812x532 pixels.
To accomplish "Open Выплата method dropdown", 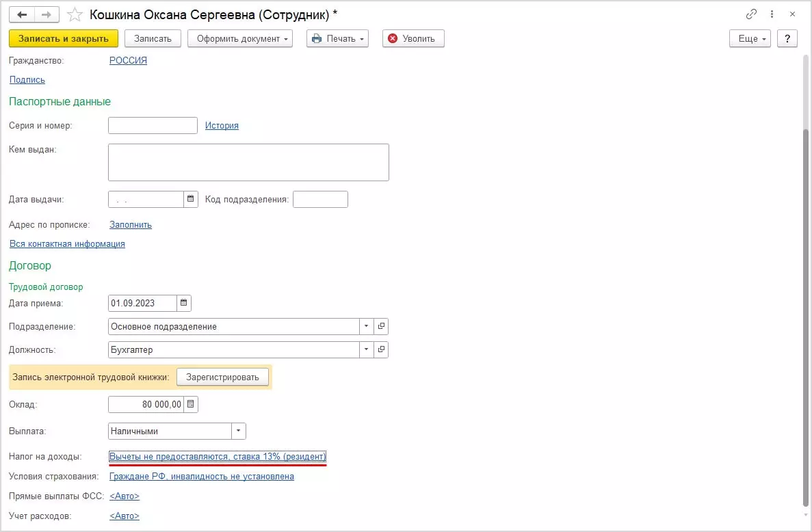I will (x=239, y=431).
